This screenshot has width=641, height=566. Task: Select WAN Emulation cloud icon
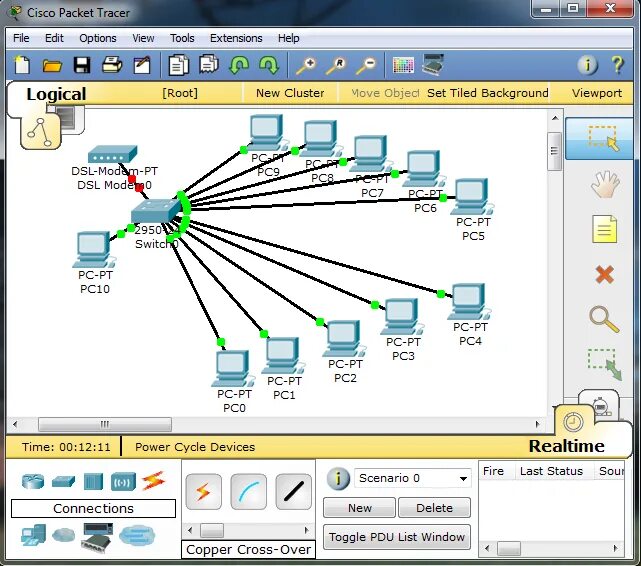click(64, 535)
